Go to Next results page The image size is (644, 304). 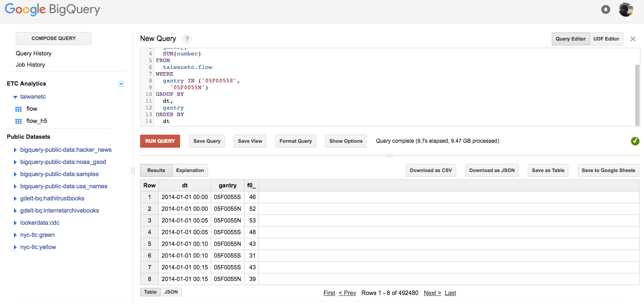point(432,293)
